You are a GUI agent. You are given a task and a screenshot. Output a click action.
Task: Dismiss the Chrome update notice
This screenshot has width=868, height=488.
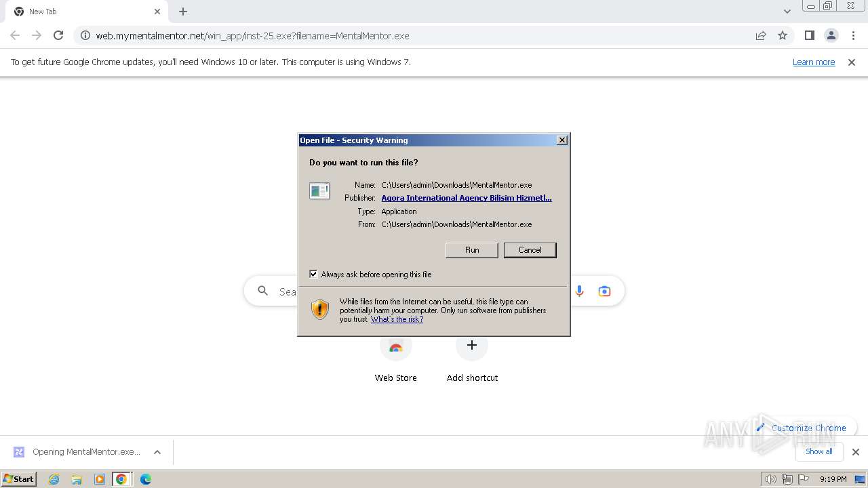[x=852, y=62]
